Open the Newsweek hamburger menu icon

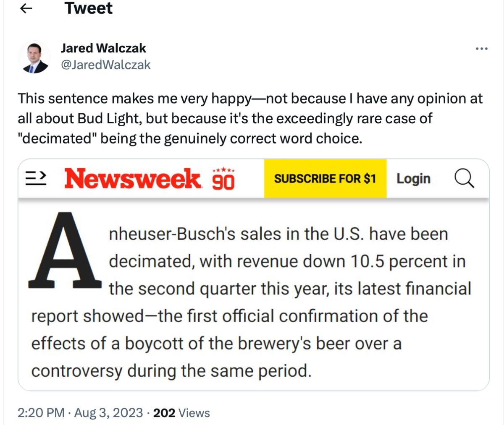[x=36, y=179]
